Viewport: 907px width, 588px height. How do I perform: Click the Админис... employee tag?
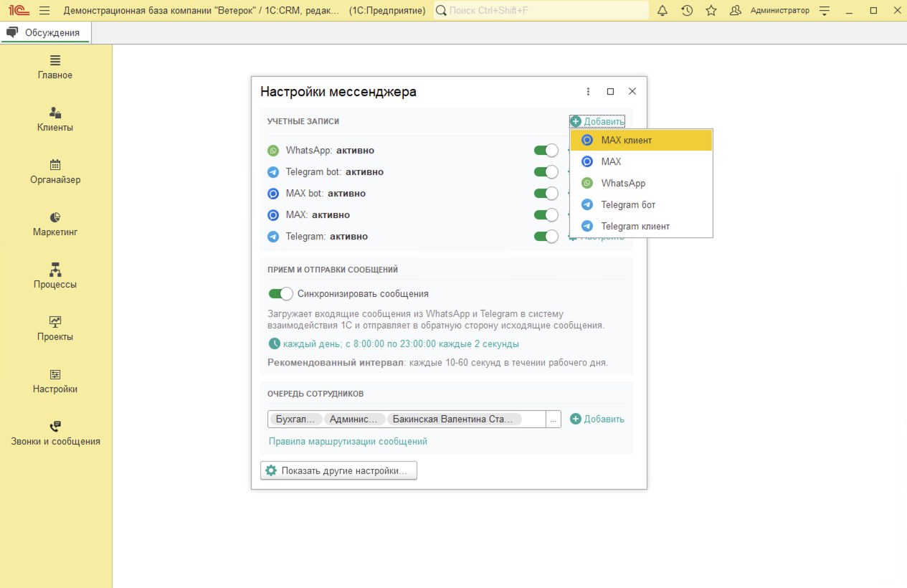[x=354, y=419]
